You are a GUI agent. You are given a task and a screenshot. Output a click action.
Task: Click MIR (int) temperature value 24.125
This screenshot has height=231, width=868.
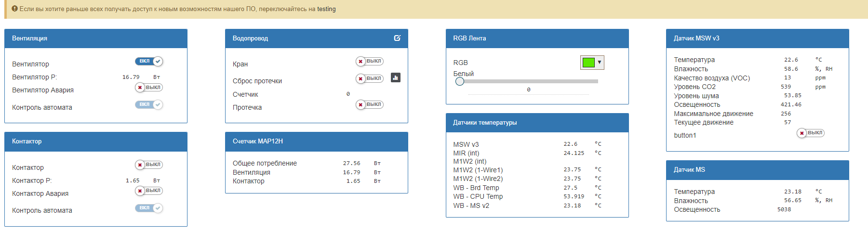point(574,153)
